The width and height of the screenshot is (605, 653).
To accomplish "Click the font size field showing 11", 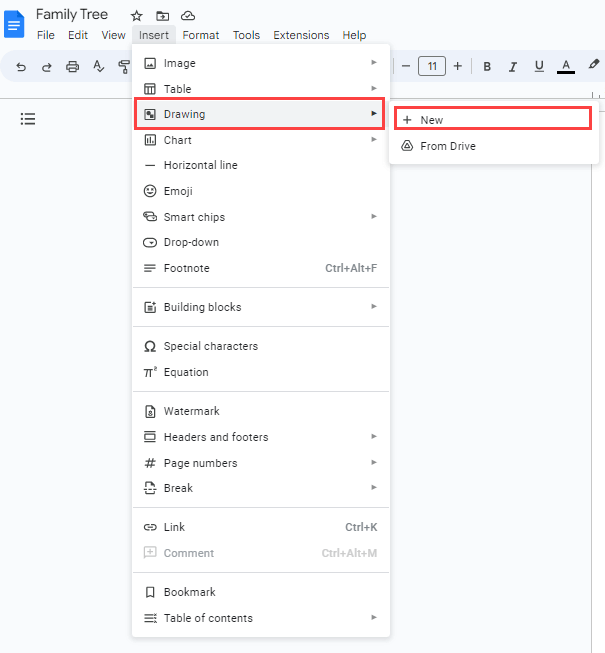I will pos(432,66).
